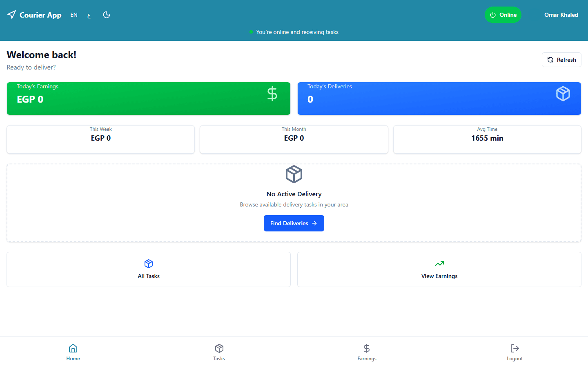Screen dimensions: 588x368
Task: Open the This Month earnings card
Action: (294, 139)
